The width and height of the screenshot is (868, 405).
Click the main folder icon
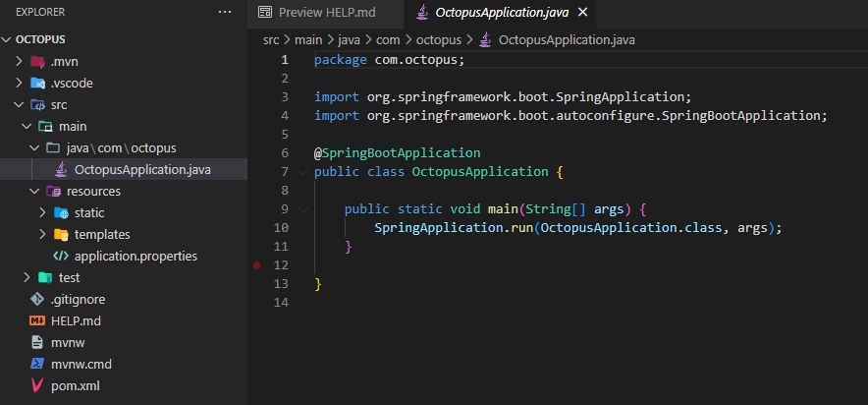click(45, 127)
